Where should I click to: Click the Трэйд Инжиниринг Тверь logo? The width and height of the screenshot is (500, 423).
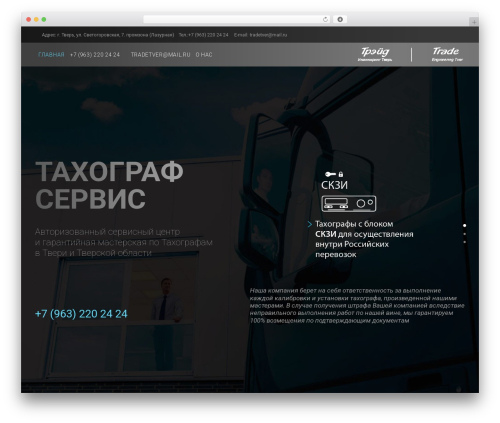pyautogui.click(x=375, y=54)
